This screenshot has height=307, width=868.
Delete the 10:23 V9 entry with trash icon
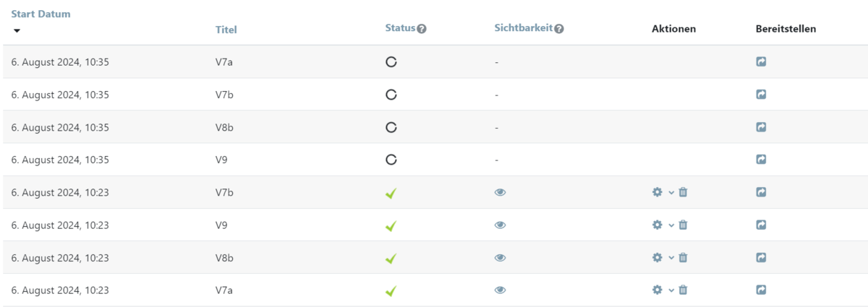[683, 225]
